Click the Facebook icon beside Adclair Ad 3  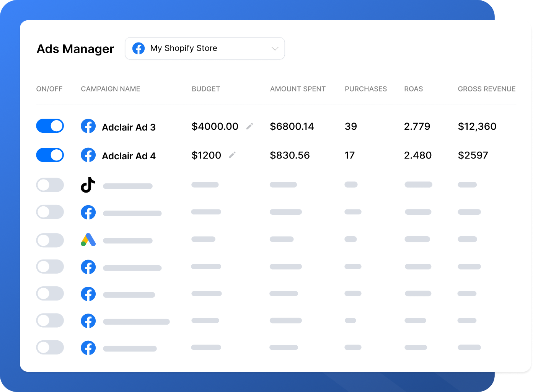click(88, 126)
